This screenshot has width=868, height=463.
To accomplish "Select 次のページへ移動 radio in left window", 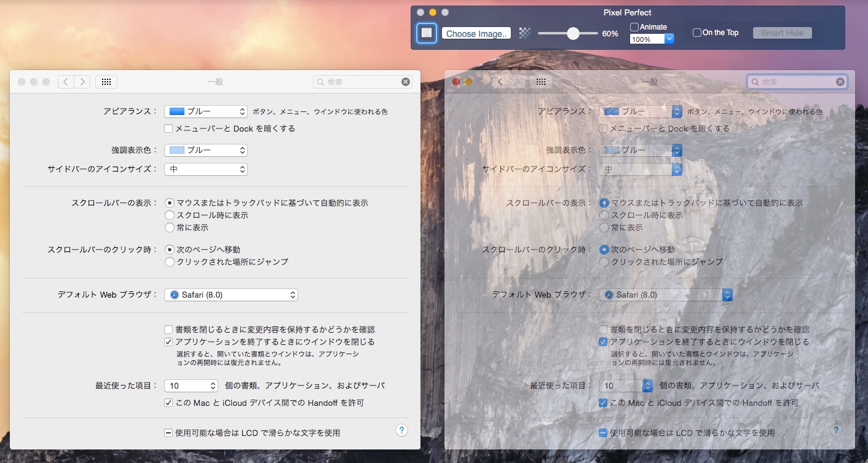I will point(170,250).
